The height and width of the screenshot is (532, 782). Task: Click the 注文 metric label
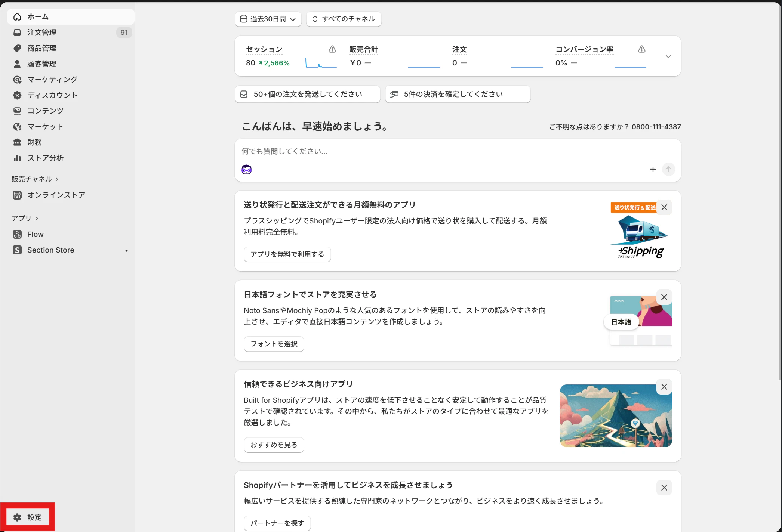click(459, 49)
